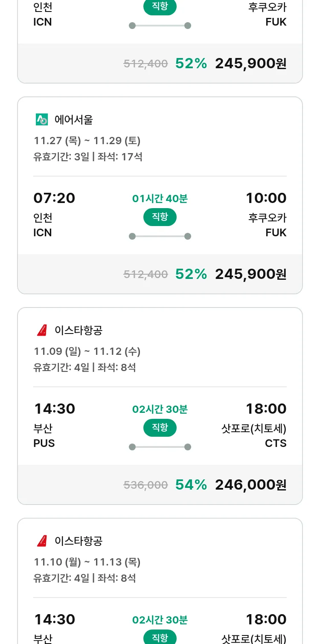Viewport: 320px width, 644px height.
Task: Select the 246,000원 price on Eastar flight
Action: pos(250,485)
